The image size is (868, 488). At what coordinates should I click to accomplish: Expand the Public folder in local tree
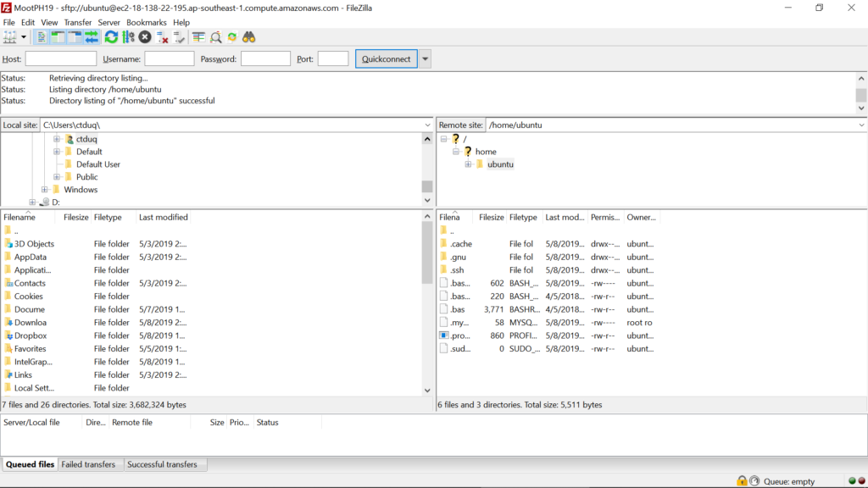pyautogui.click(x=57, y=177)
